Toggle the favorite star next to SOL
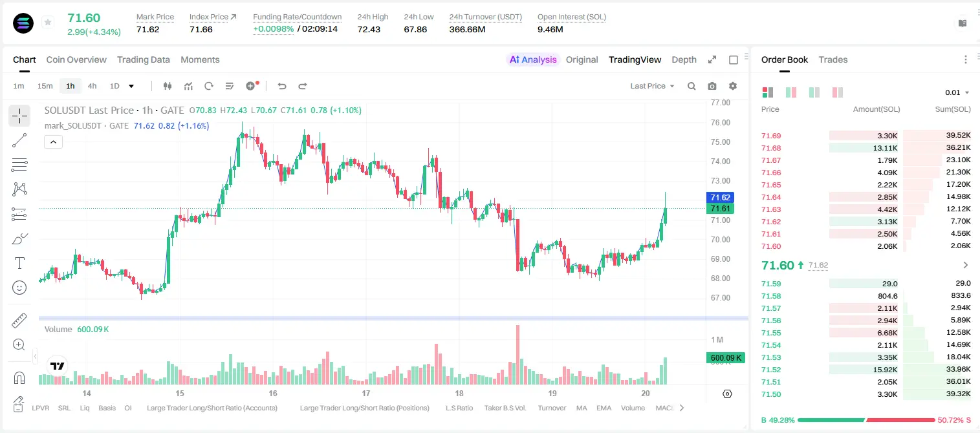The height and width of the screenshot is (433, 980). click(x=47, y=23)
